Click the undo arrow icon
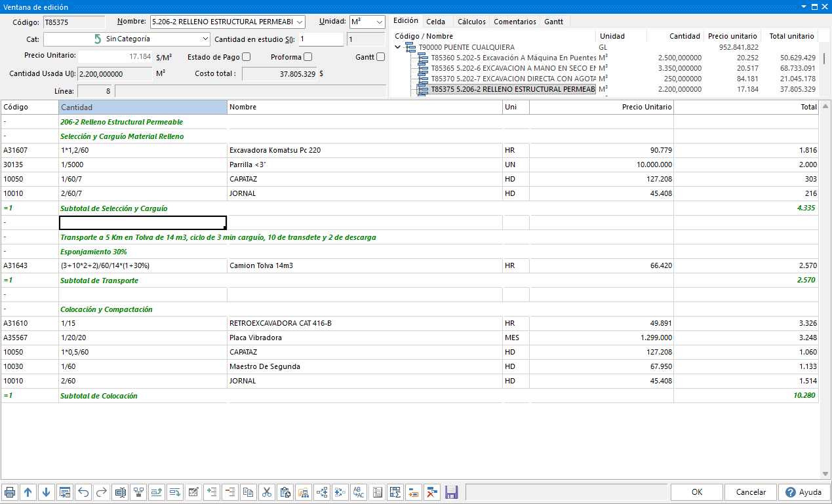Image resolution: width=832 pixels, height=504 pixels. point(83,492)
